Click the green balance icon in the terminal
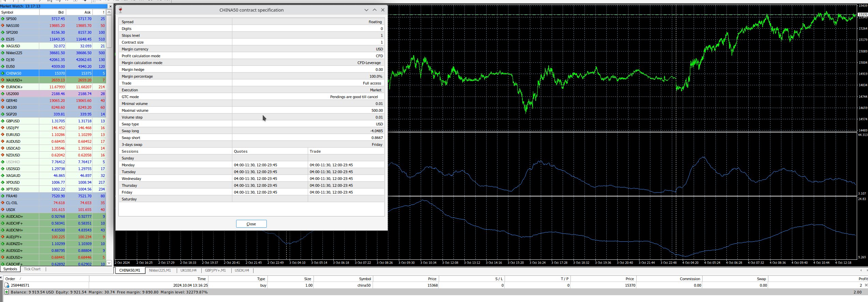Image resolution: width=868 pixels, height=302 pixels. click(x=6, y=292)
